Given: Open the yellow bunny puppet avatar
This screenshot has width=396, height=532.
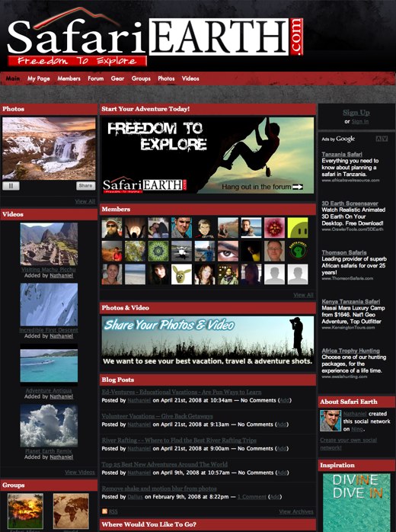Looking at the screenshot, I should pyautogui.click(x=181, y=274).
